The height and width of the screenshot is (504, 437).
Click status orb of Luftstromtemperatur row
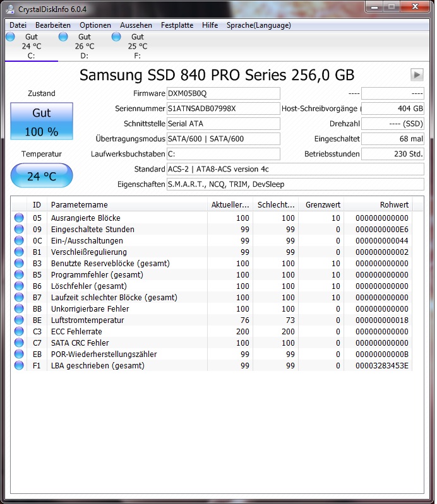click(x=19, y=320)
